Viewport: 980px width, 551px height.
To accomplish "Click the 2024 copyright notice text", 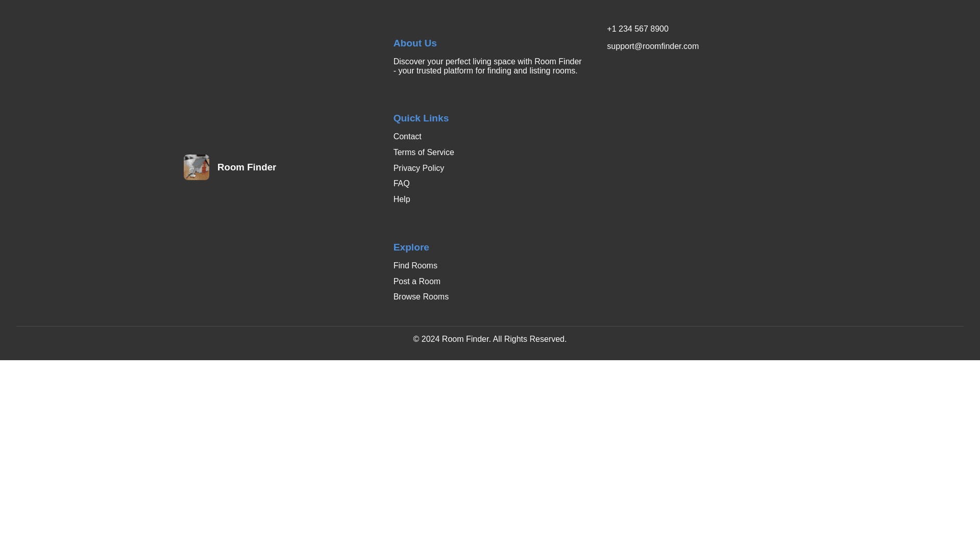I will (489, 339).
